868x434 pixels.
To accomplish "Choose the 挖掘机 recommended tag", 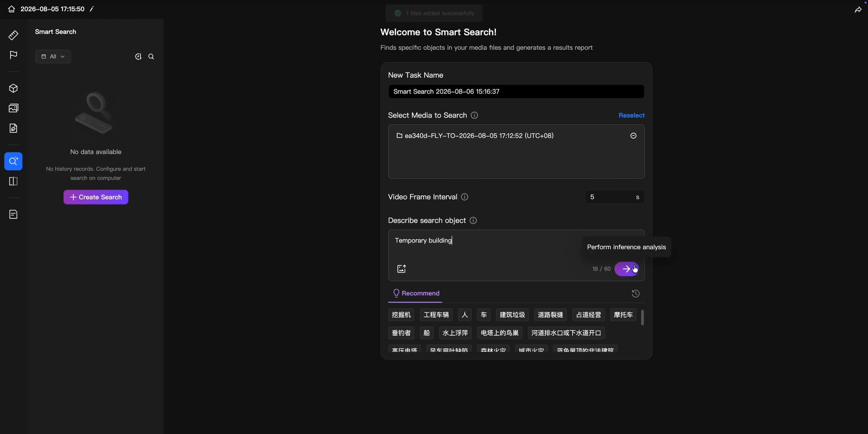I will click(401, 315).
